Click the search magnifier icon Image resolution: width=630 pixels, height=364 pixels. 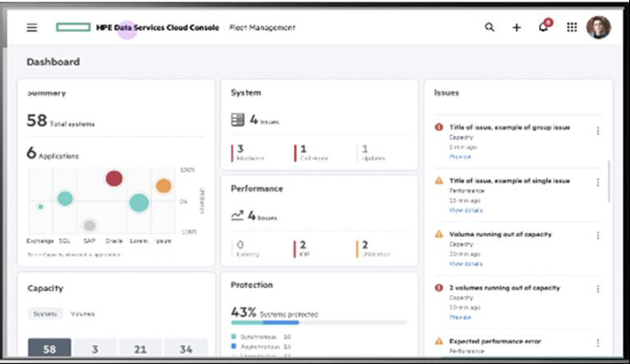(x=490, y=27)
